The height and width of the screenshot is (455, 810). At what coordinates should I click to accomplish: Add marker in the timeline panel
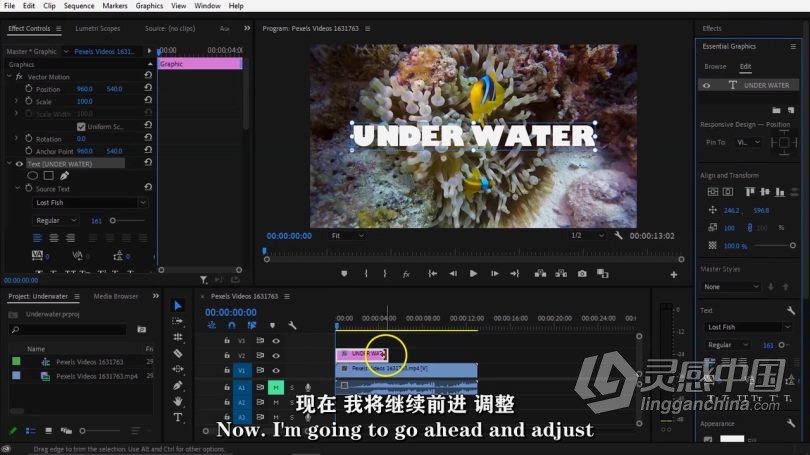coord(272,325)
